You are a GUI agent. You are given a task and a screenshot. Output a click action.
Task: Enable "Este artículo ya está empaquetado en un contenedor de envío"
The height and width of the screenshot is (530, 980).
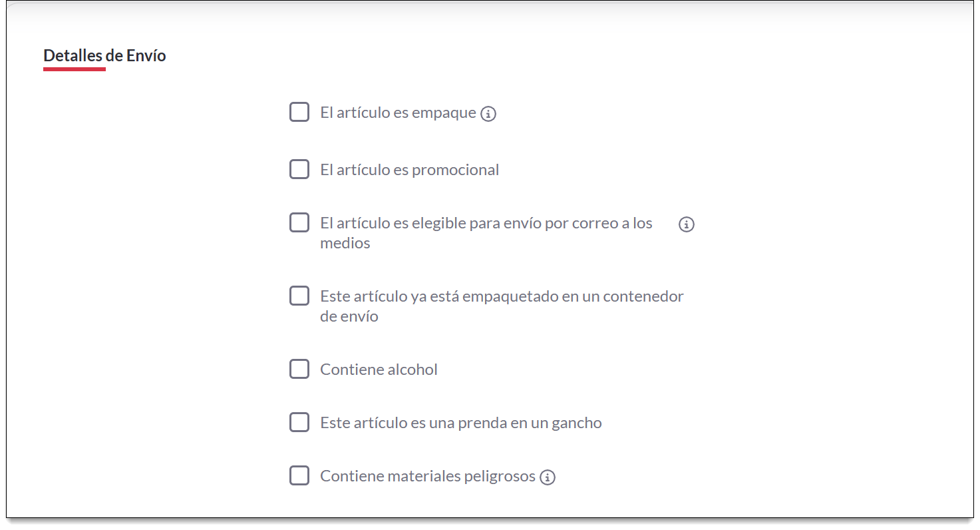pos(299,296)
